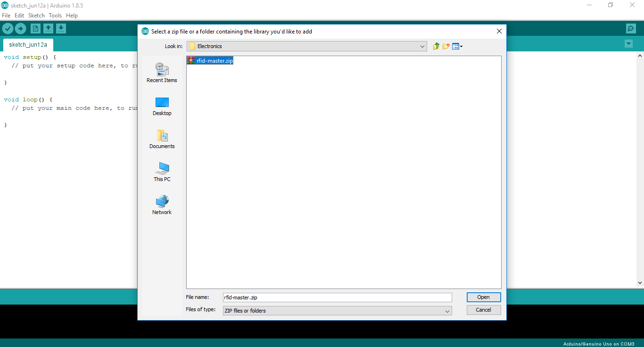Click the File name input field

337,297
